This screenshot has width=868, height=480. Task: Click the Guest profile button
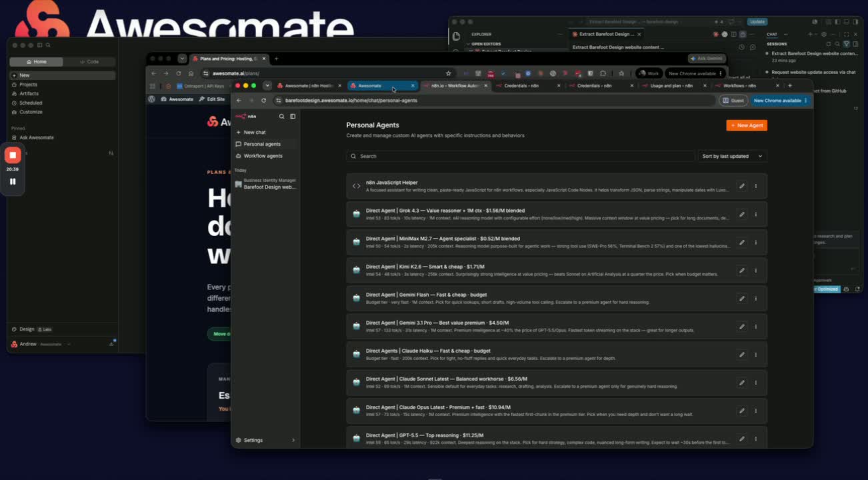click(x=733, y=101)
